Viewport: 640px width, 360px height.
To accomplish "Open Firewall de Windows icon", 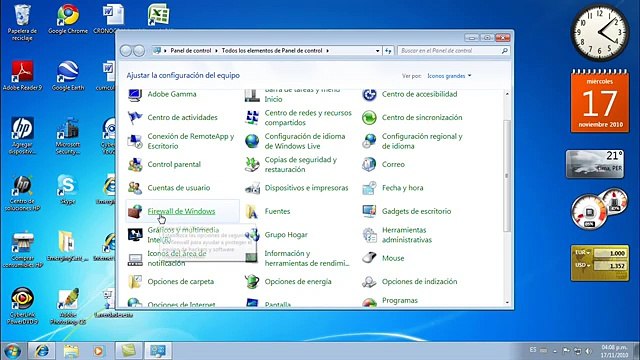I will coord(135,211).
